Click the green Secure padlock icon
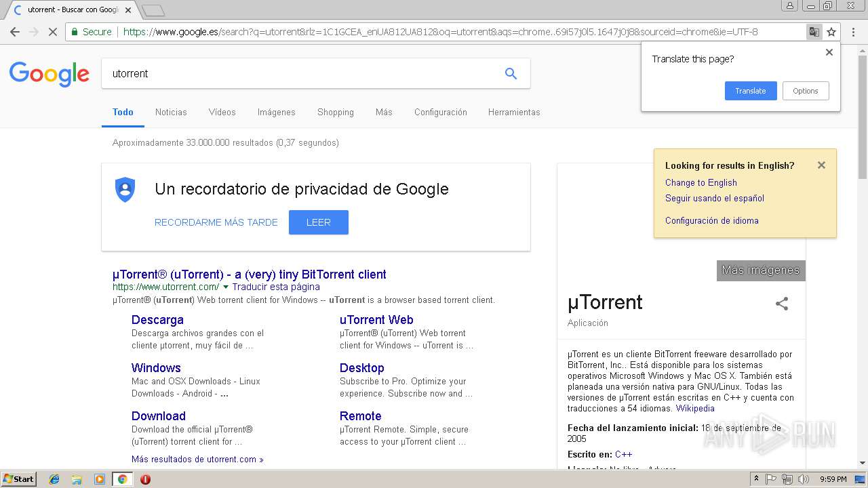This screenshot has height=488, width=868. point(75,32)
